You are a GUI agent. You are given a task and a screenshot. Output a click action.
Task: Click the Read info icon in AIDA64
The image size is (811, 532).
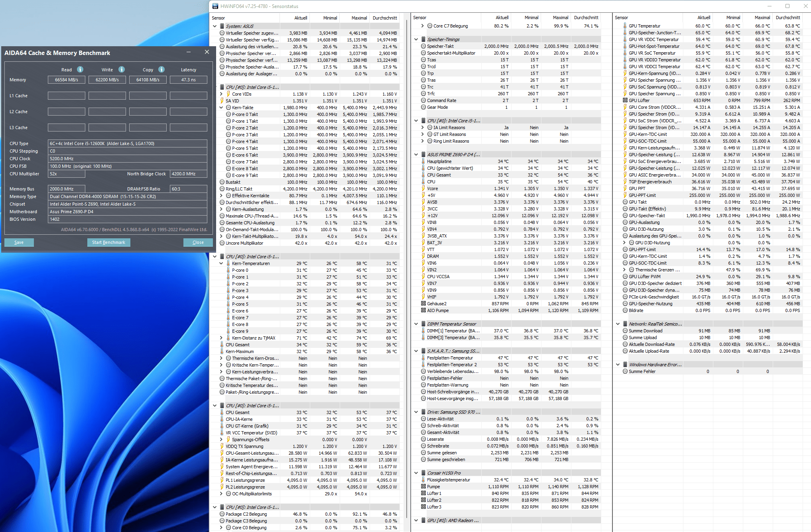pos(80,69)
